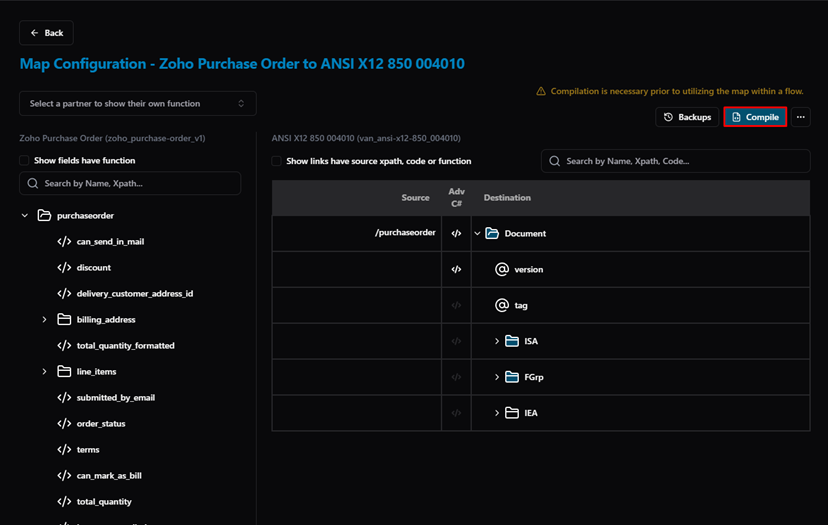Image resolution: width=828 pixels, height=525 pixels.
Task: Select the terms field
Action: point(88,449)
